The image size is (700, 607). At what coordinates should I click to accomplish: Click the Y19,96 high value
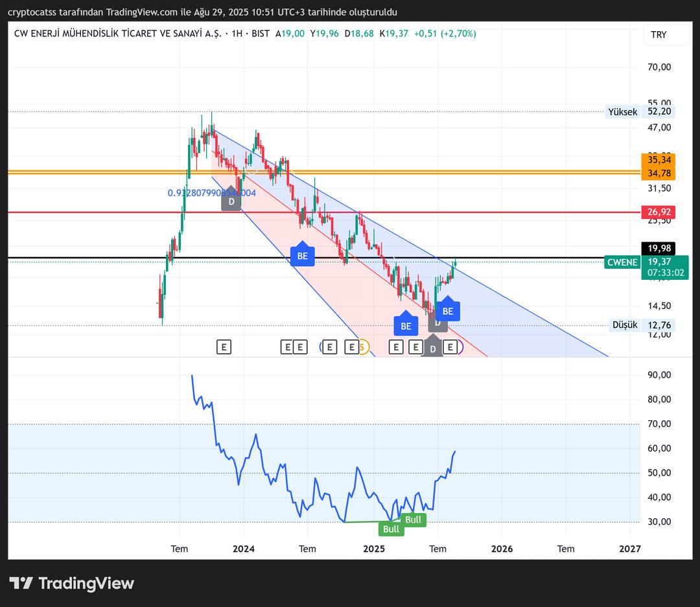(325, 34)
